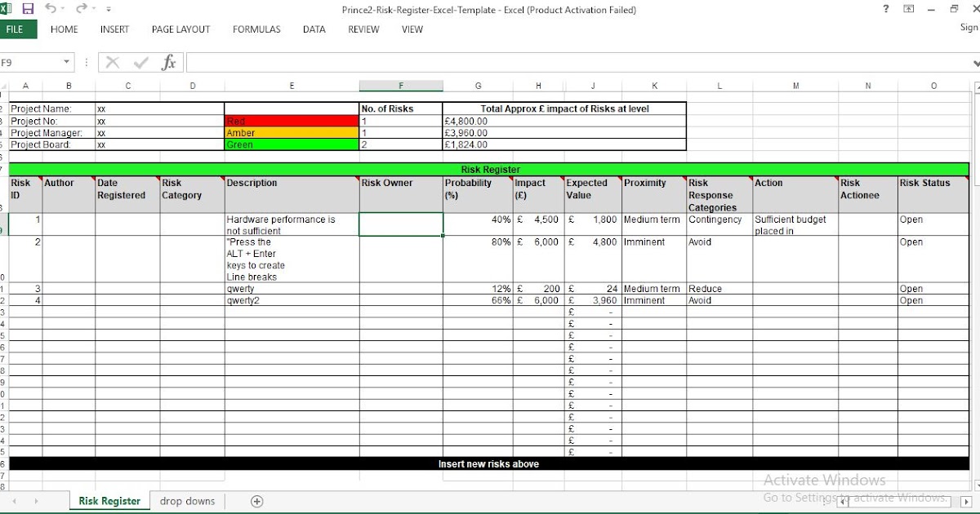Click the Risk Owner column heading

pyautogui.click(x=401, y=195)
